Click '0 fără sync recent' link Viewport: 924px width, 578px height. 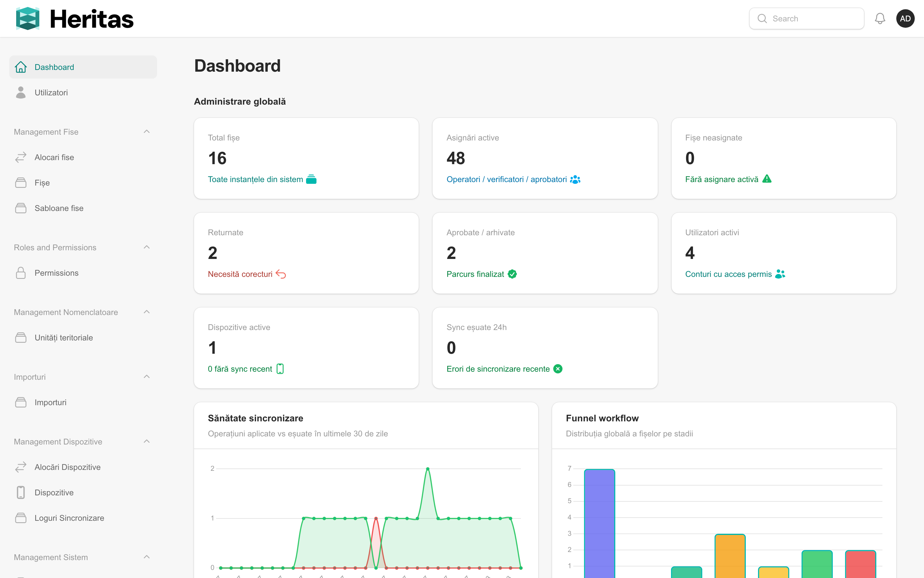click(240, 369)
